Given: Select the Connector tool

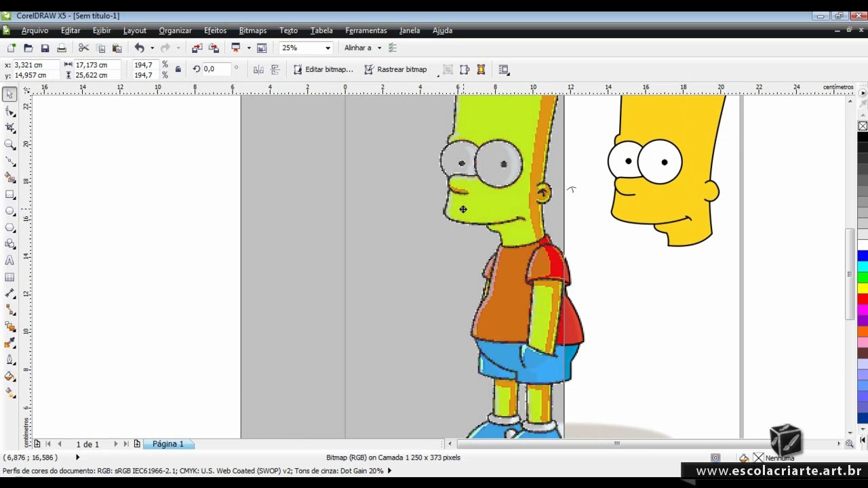Looking at the screenshot, I should [x=10, y=310].
